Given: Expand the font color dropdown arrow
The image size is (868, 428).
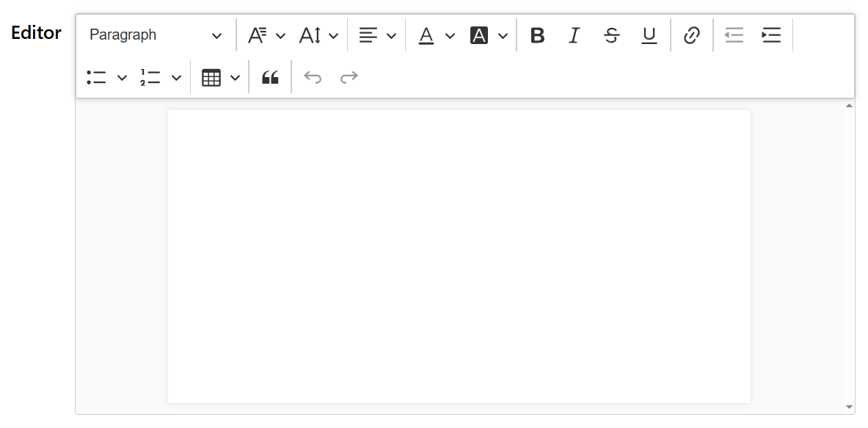Looking at the screenshot, I should click(x=450, y=36).
